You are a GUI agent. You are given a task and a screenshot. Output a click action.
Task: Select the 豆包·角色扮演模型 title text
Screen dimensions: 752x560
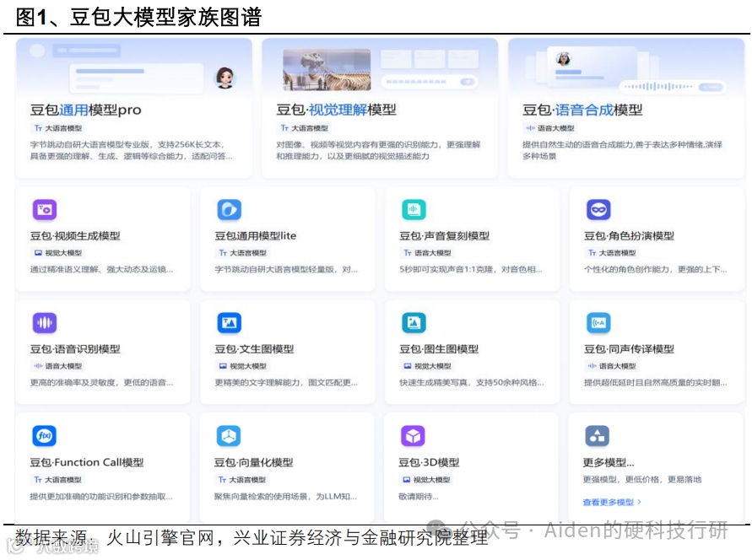(630, 235)
